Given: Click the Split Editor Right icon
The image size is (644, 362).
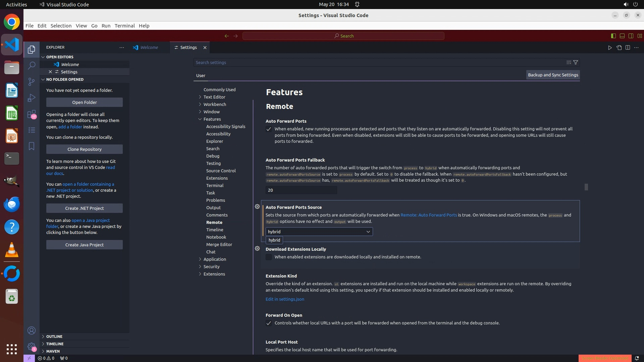Looking at the screenshot, I should [x=628, y=48].
